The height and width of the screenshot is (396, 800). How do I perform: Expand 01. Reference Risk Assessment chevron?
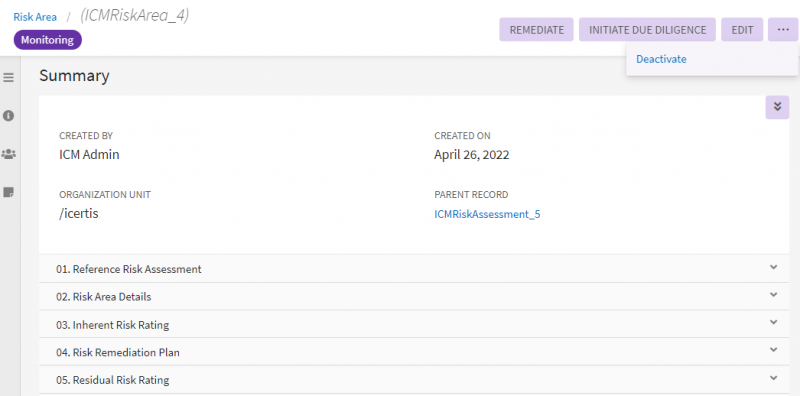click(x=773, y=267)
